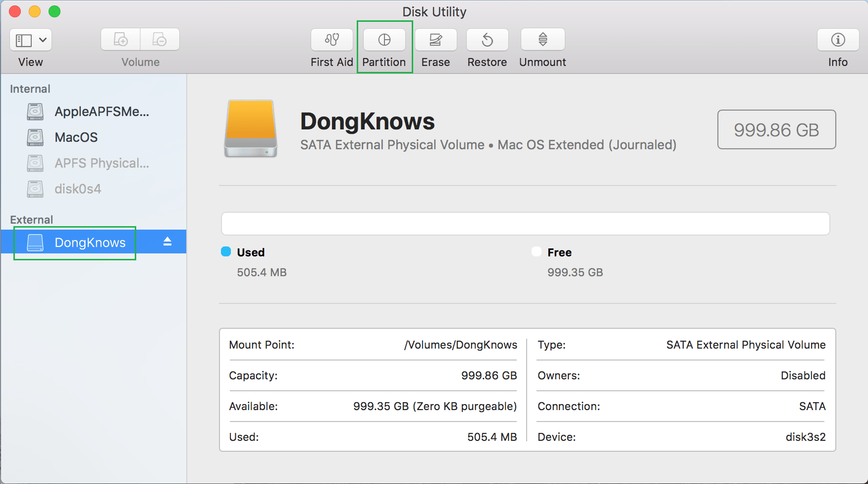
Task: Minimize the Disk Utility window
Action: [x=35, y=11]
